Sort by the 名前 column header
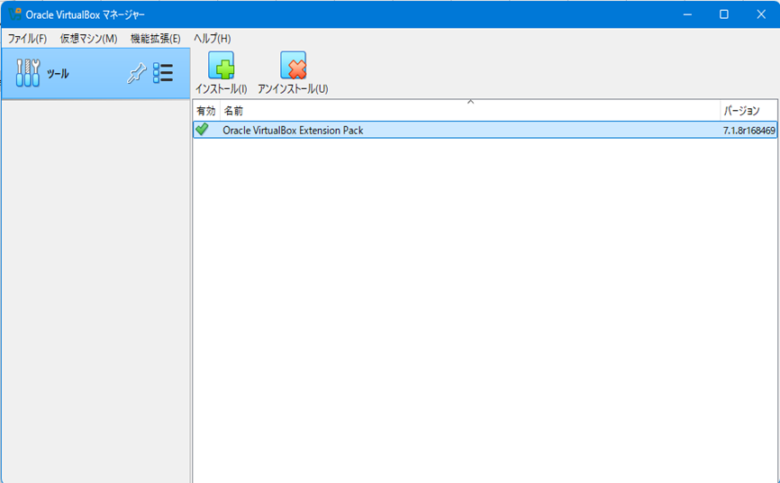 point(470,110)
